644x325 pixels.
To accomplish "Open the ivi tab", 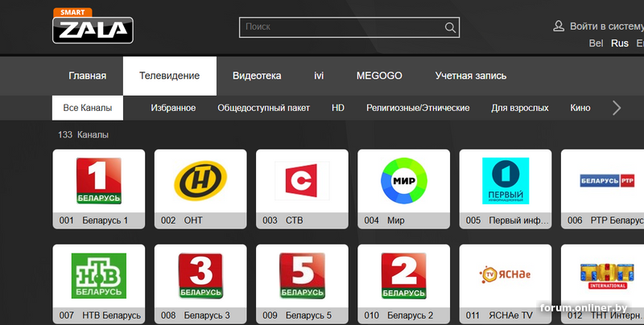I will 319,76.
